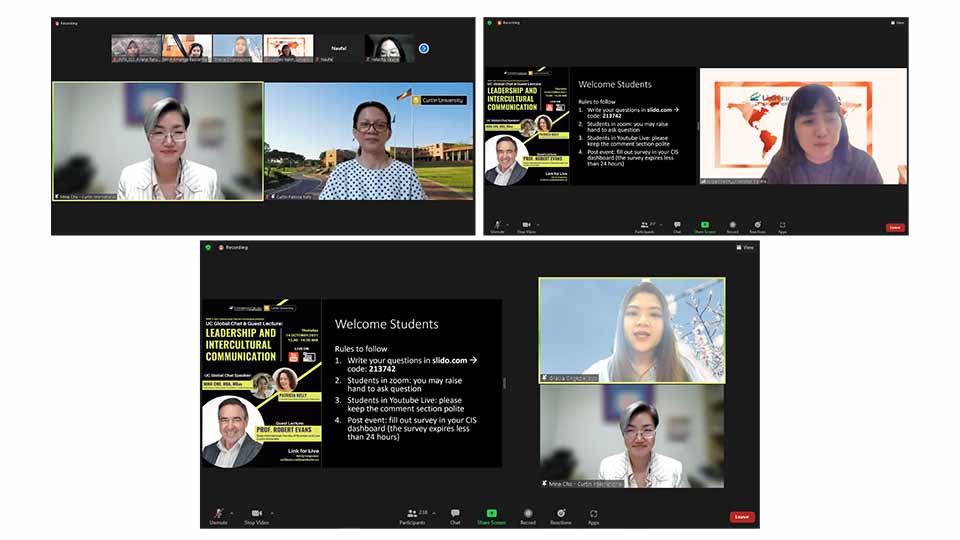960x540 pixels.
Task: Click 'slido.com' text in the top-right slide
Action: pyautogui.click(x=659, y=110)
